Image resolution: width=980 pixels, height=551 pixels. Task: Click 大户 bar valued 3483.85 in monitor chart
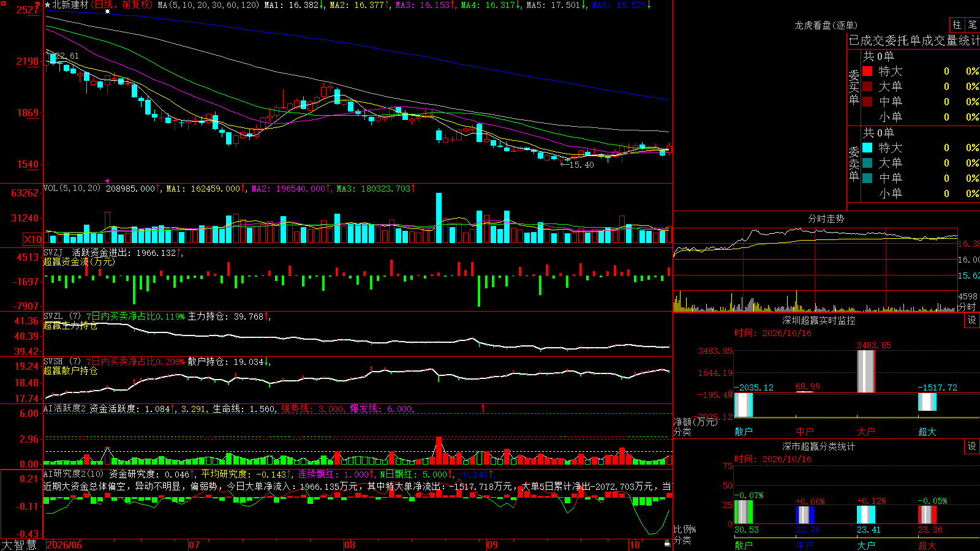(x=866, y=372)
